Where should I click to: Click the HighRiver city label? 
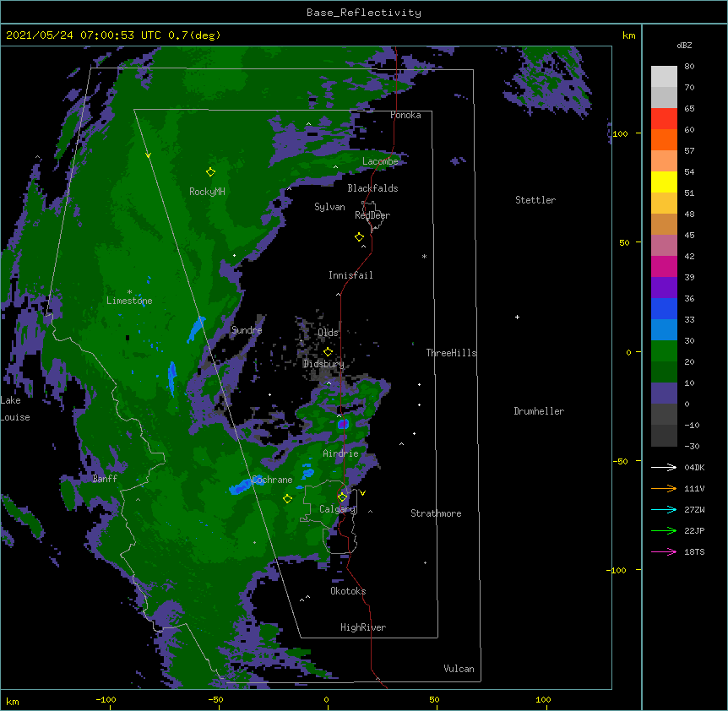click(x=363, y=627)
